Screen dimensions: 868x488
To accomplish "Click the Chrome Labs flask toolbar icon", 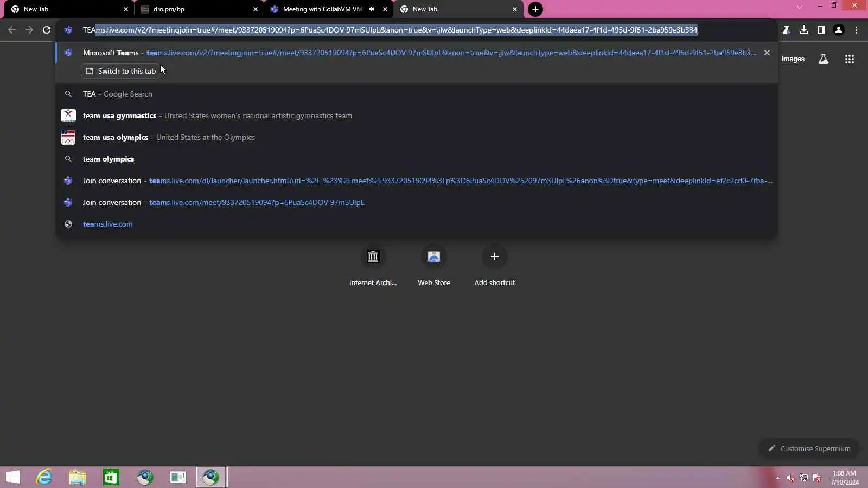I will point(787,30).
